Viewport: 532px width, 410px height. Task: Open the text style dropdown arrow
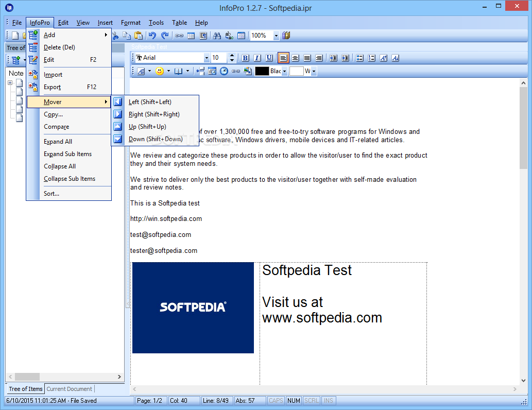[149, 71]
